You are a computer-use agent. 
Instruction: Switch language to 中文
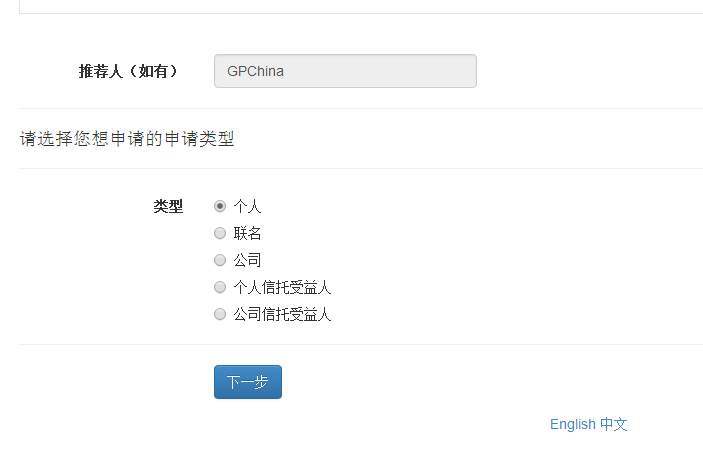[x=614, y=424]
